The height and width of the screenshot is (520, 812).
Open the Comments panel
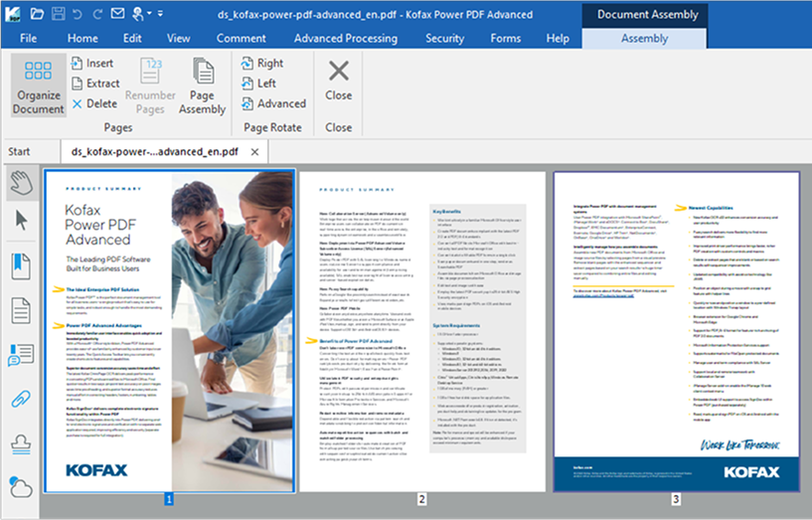coord(21,355)
